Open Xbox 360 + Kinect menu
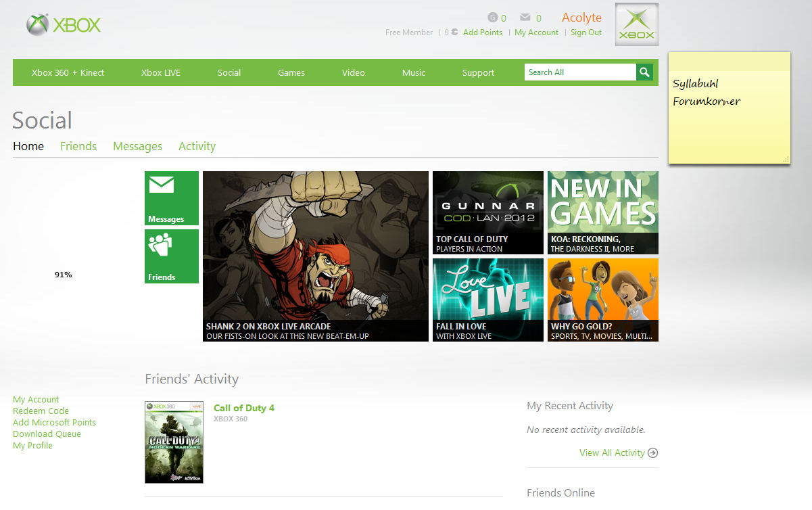 tap(68, 72)
